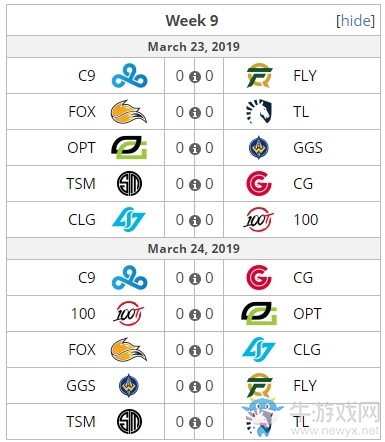385x442 pixels.
Task: Select the March 24, 2019 date header
Action: tap(193, 249)
